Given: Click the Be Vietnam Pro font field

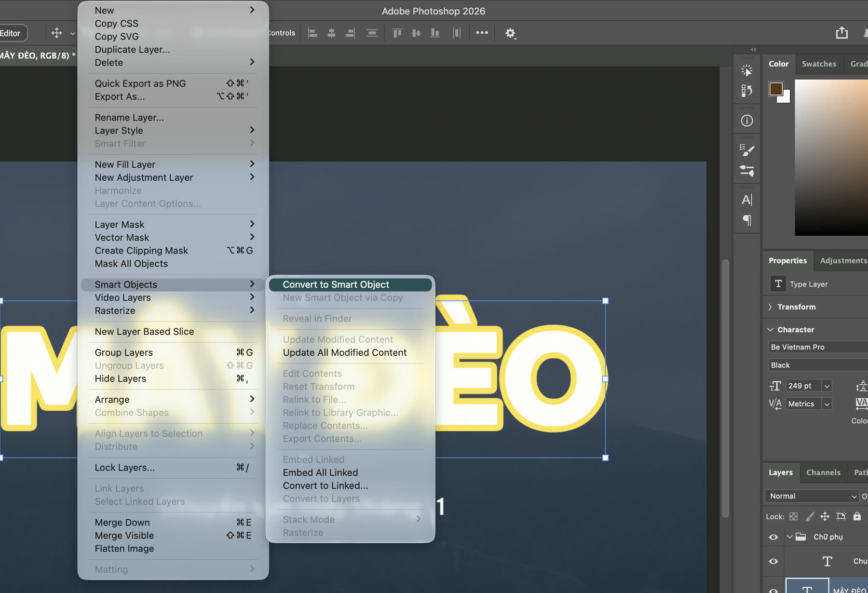Looking at the screenshot, I should [818, 347].
